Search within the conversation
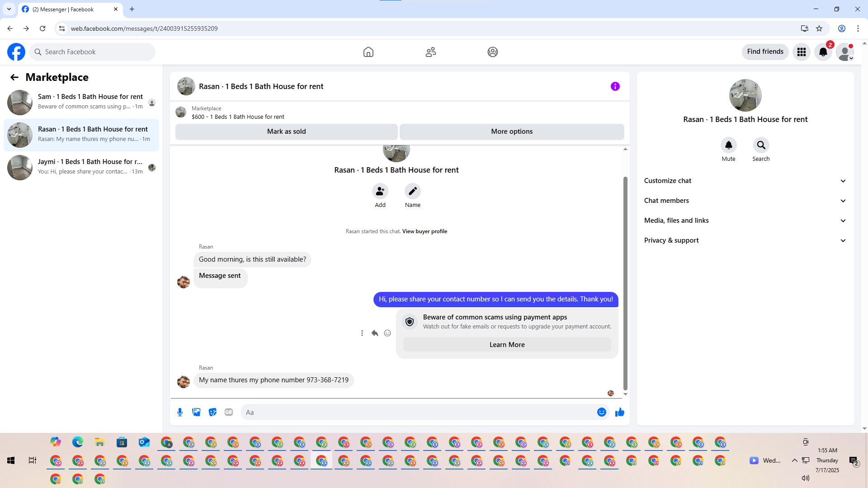The height and width of the screenshot is (488, 868). 761,145
